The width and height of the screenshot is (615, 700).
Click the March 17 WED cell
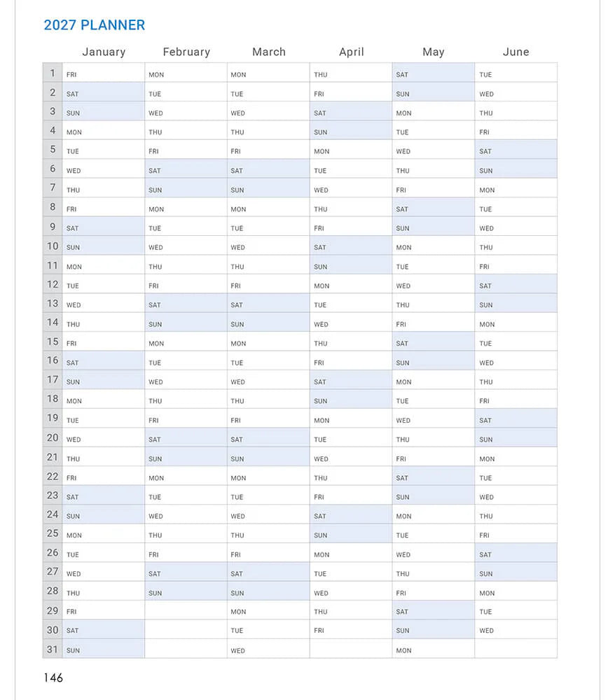(x=269, y=381)
